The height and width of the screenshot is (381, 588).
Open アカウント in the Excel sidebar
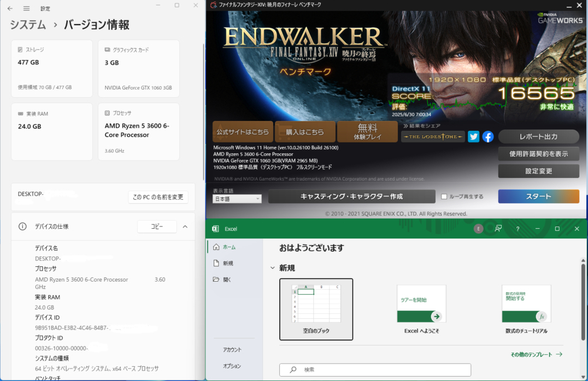(x=232, y=349)
